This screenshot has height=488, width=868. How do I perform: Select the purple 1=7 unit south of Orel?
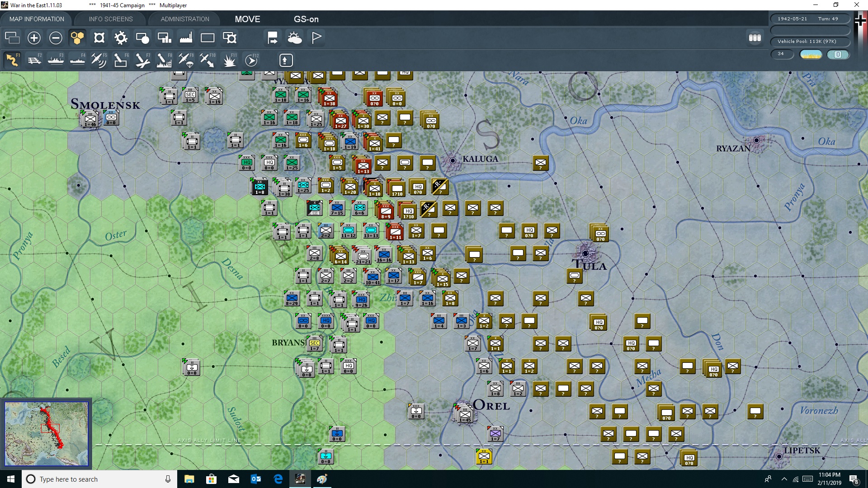(x=495, y=434)
